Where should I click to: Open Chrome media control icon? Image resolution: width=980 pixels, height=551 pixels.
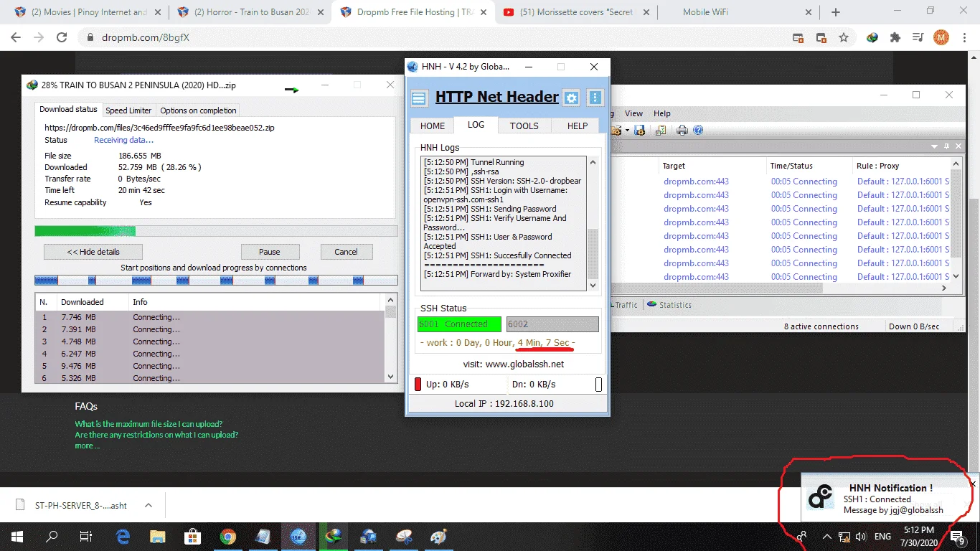(918, 37)
